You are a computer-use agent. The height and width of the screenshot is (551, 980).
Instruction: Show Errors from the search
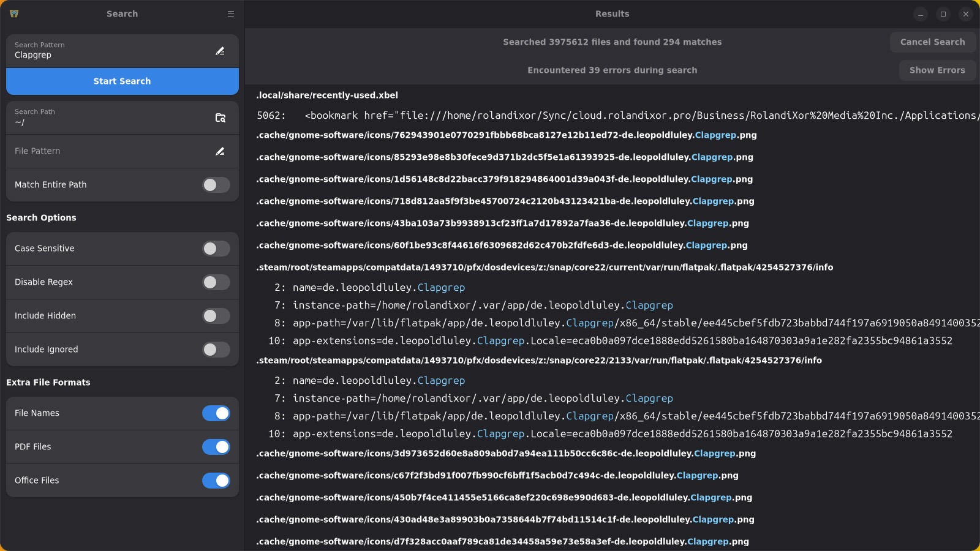[937, 70]
